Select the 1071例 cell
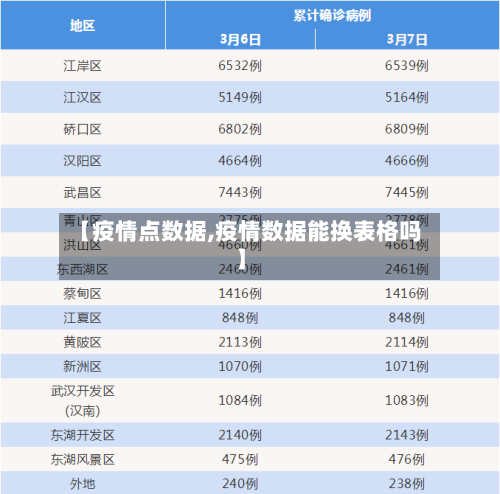500x494 pixels. point(407,367)
